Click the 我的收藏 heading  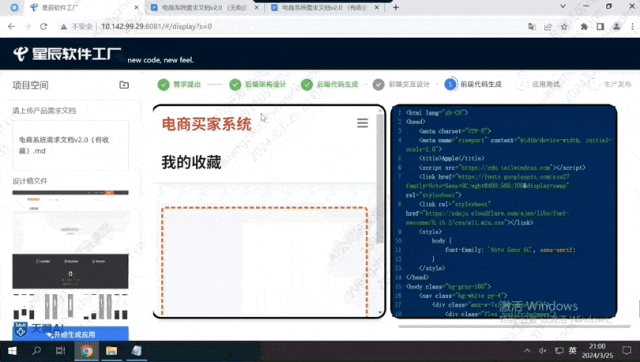(191, 162)
